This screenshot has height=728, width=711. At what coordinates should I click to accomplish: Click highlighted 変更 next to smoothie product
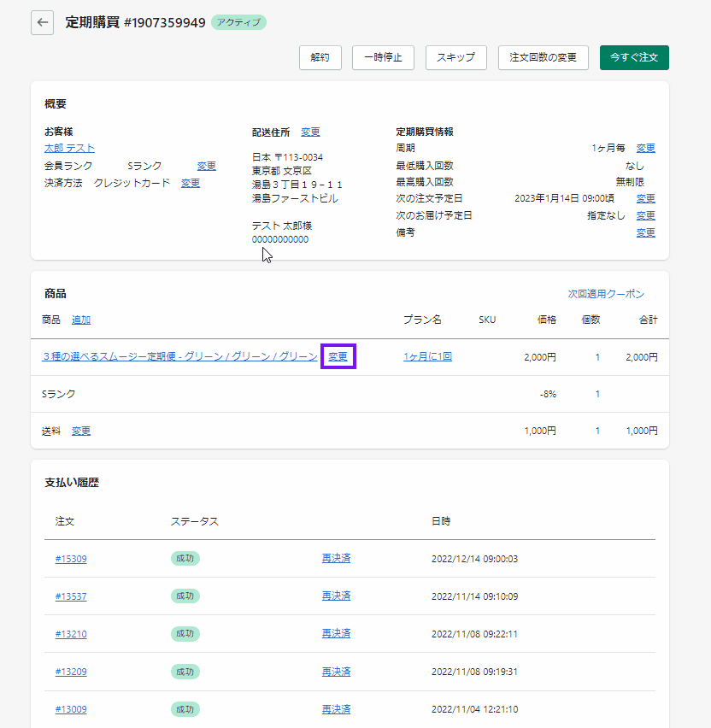point(338,356)
